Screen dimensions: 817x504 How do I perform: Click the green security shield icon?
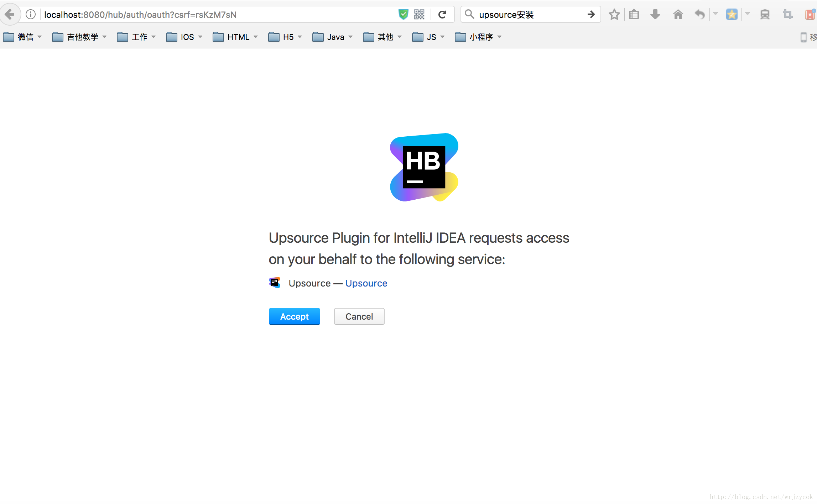point(403,15)
